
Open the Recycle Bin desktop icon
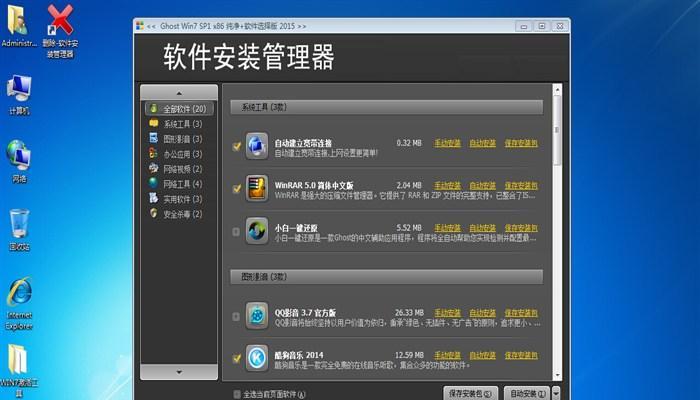click(x=19, y=230)
